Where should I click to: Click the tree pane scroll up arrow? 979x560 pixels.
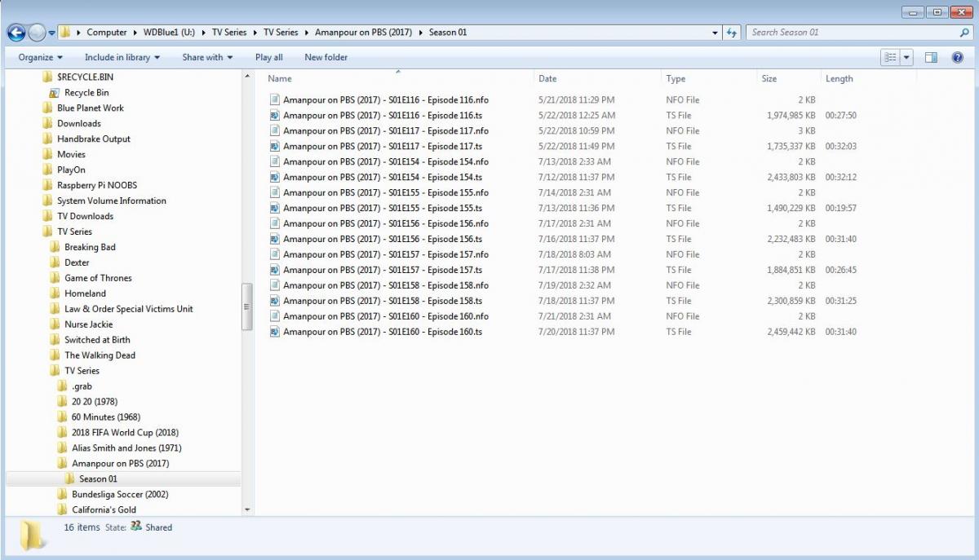248,77
